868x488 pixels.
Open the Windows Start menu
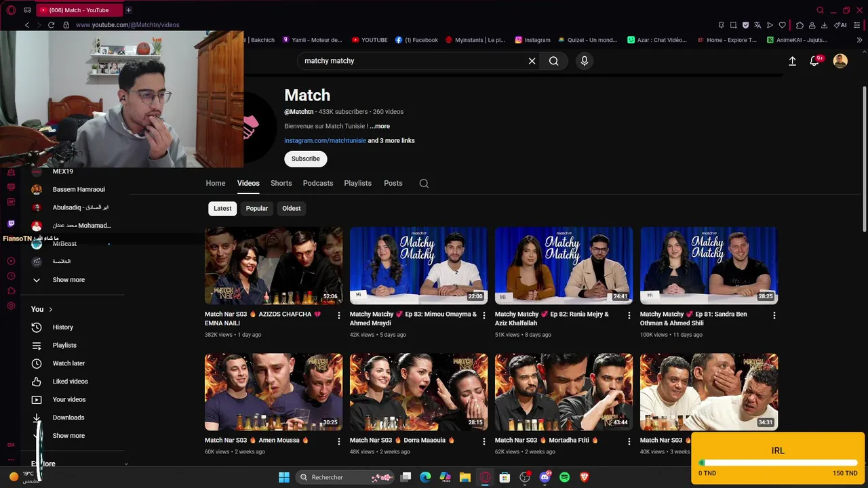coord(284,477)
